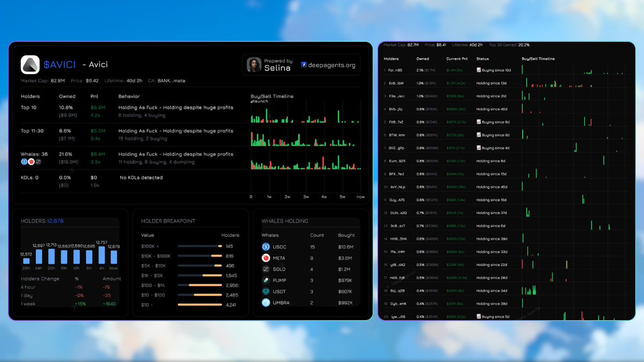This screenshot has width=644, height=362.
Task: Click the Top 11-30 holders row label
Action: (x=32, y=131)
